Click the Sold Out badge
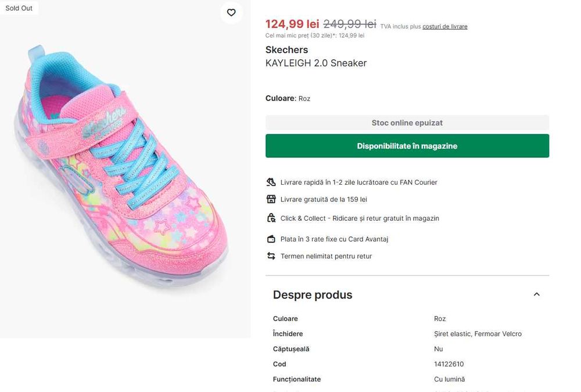The image size is (581, 392). pyautogui.click(x=19, y=8)
